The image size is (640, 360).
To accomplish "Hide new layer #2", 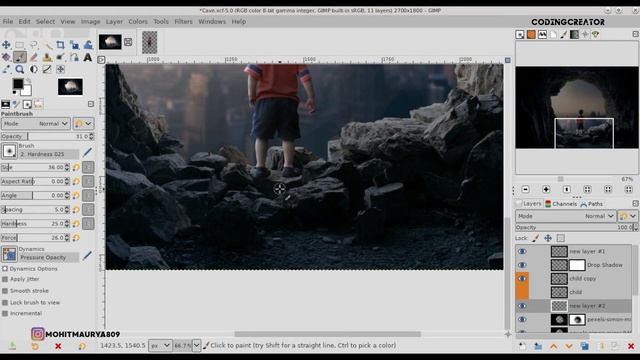I will pyautogui.click(x=522, y=306).
